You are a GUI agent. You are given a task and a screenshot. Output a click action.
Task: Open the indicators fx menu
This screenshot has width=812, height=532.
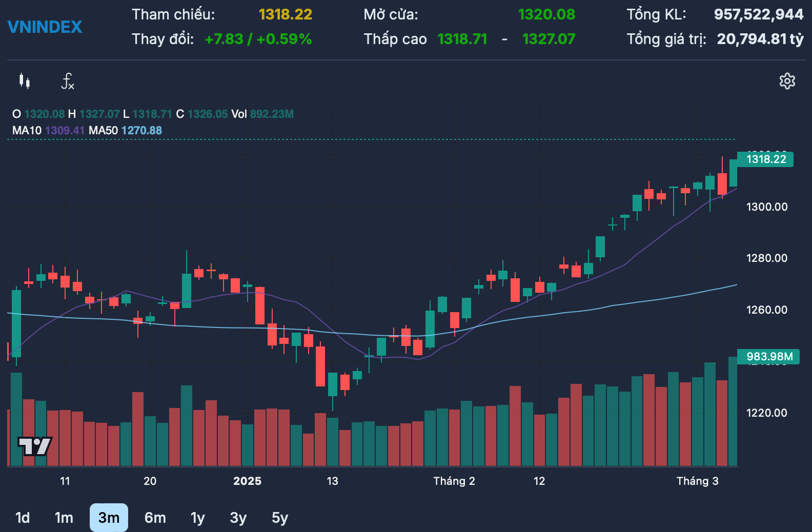pos(68,81)
